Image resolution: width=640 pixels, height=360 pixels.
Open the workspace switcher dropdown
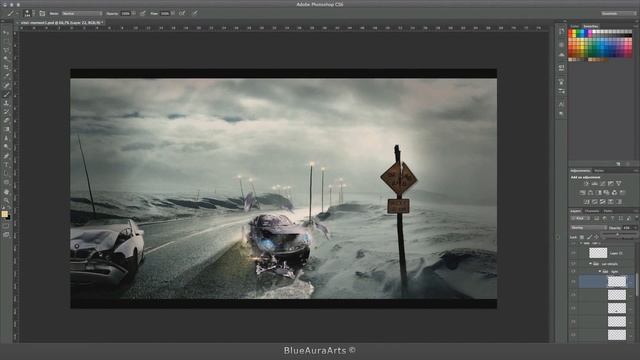[x=618, y=13]
